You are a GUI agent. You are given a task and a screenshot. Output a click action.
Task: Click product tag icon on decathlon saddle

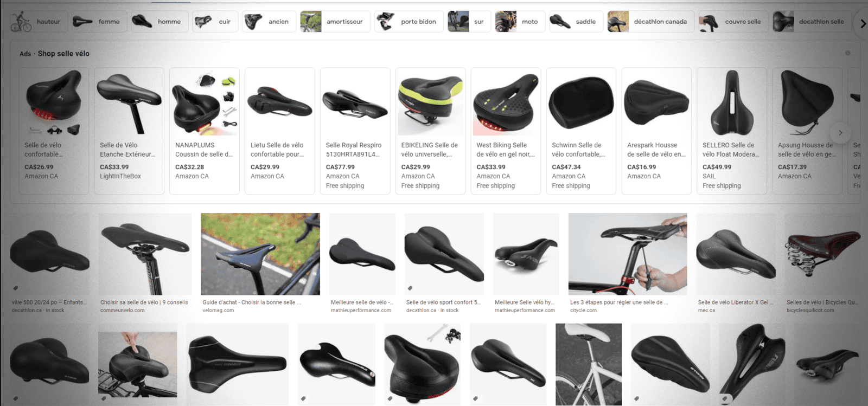(x=16, y=288)
